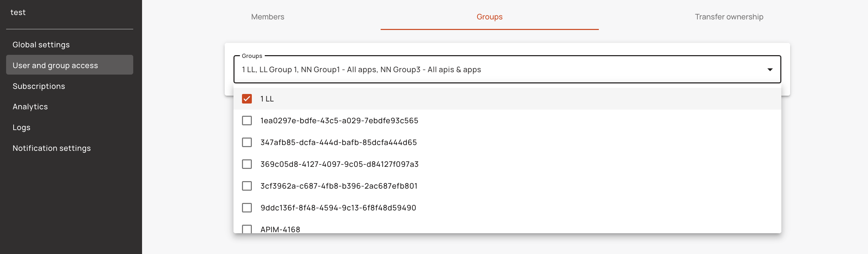Click the 1 LL option label
The width and height of the screenshot is (868, 254).
coord(267,99)
